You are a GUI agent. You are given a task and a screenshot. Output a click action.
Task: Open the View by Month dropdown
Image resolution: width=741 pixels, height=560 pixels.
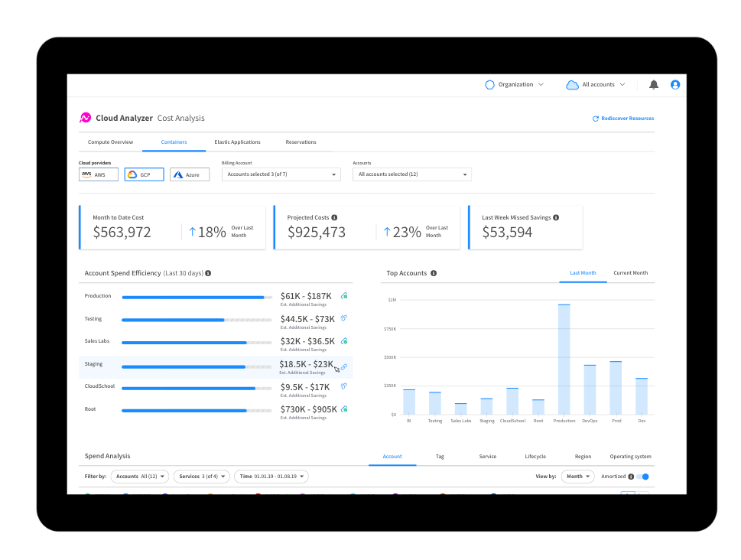tap(577, 477)
